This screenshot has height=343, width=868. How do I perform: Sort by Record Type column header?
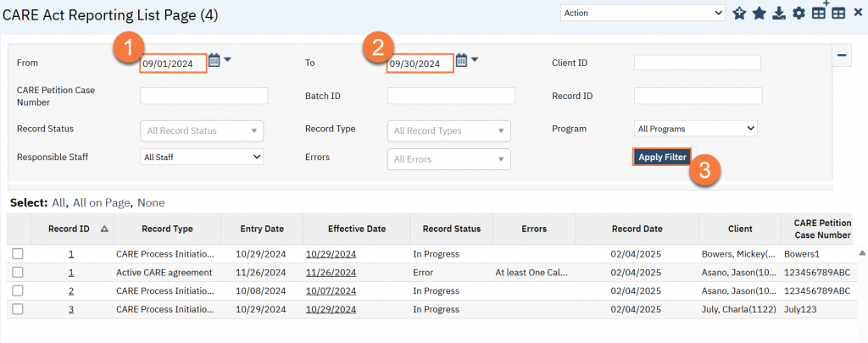pyautogui.click(x=166, y=229)
